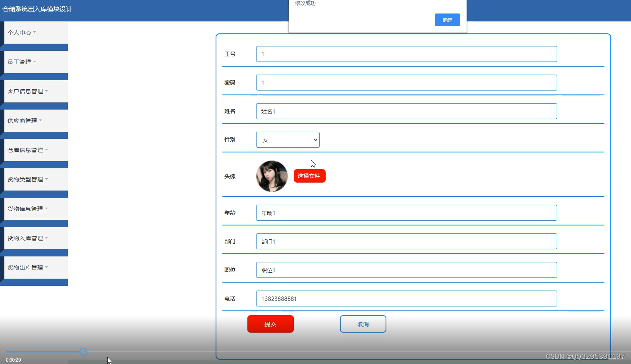Click the 头像 field label
Viewport: 631px width, 364px height.
tap(230, 176)
